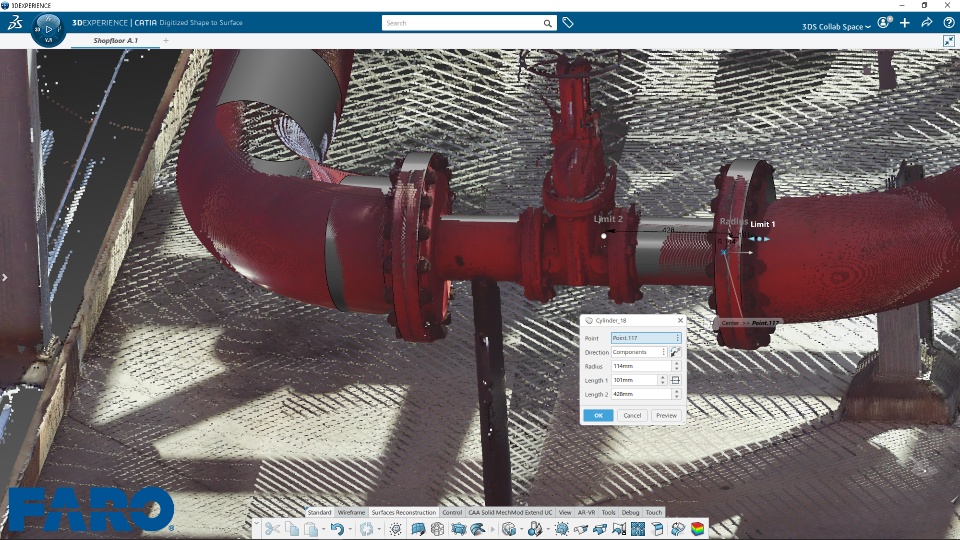
Task: Click Cancel in the Cylinder_18 dialog
Action: coord(632,415)
